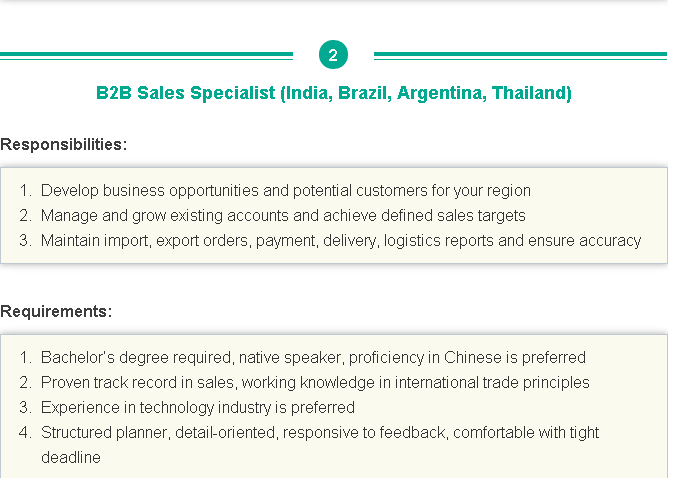Image resolution: width=673 pixels, height=478 pixels.
Task: Click the word 'Argentina' in the title
Action: coord(442,93)
